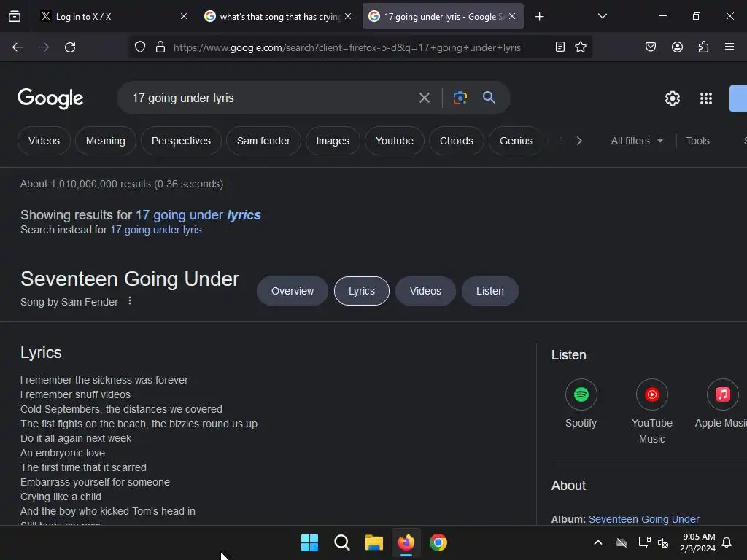
Task: Open extensions puzzle icon
Action: pyautogui.click(x=703, y=47)
